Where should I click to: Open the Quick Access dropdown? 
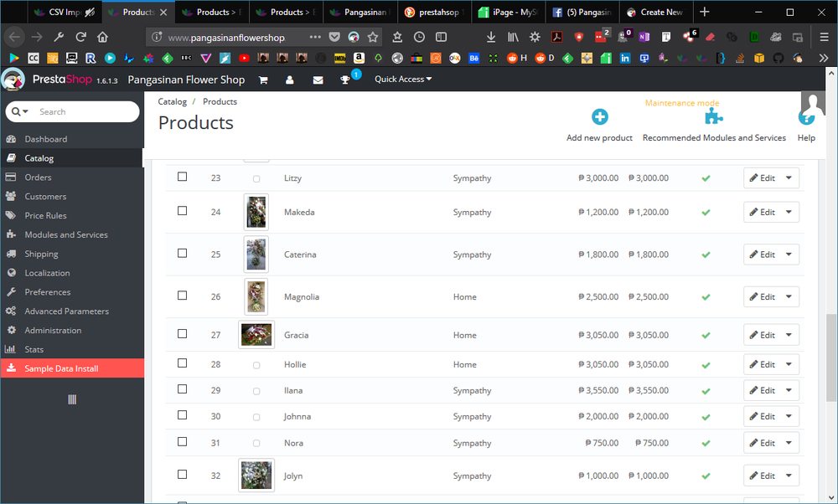pyautogui.click(x=403, y=80)
